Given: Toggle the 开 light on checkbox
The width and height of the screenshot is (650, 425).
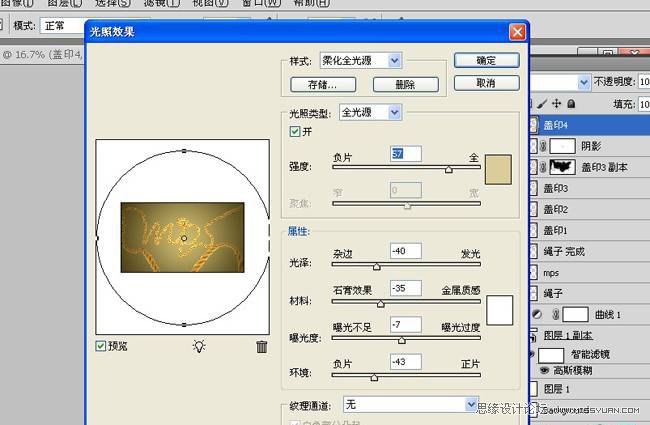Looking at the screenshot, I should 295,131.
